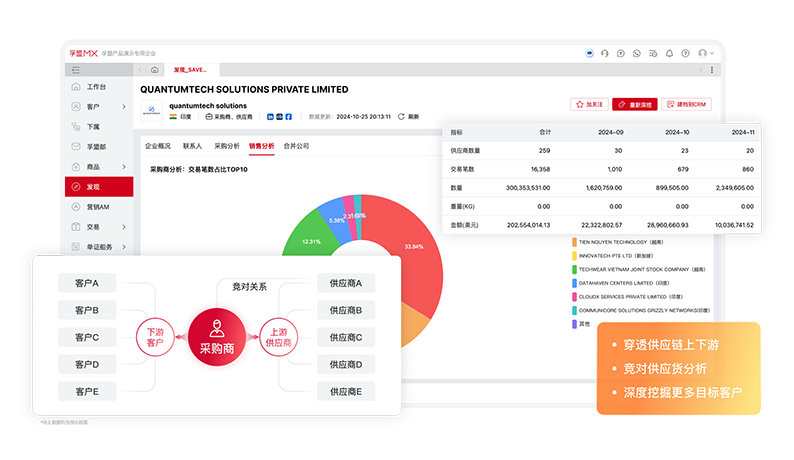Screen dimensions: 794x460
Task: Open 工作台 in the sidebar
Action: point(97,87)
